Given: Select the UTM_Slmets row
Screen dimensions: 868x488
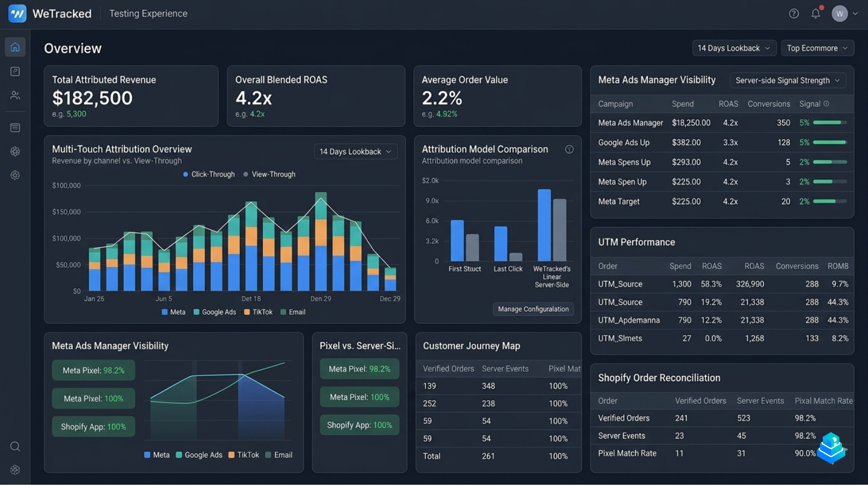Looking at the screenshot, I should click(x=722, y=338).
